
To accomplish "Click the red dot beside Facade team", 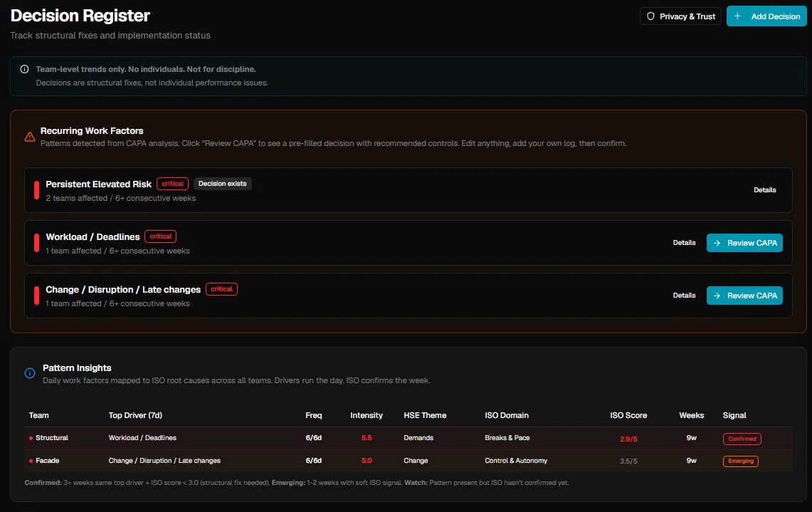I will [x=31, y=461].
